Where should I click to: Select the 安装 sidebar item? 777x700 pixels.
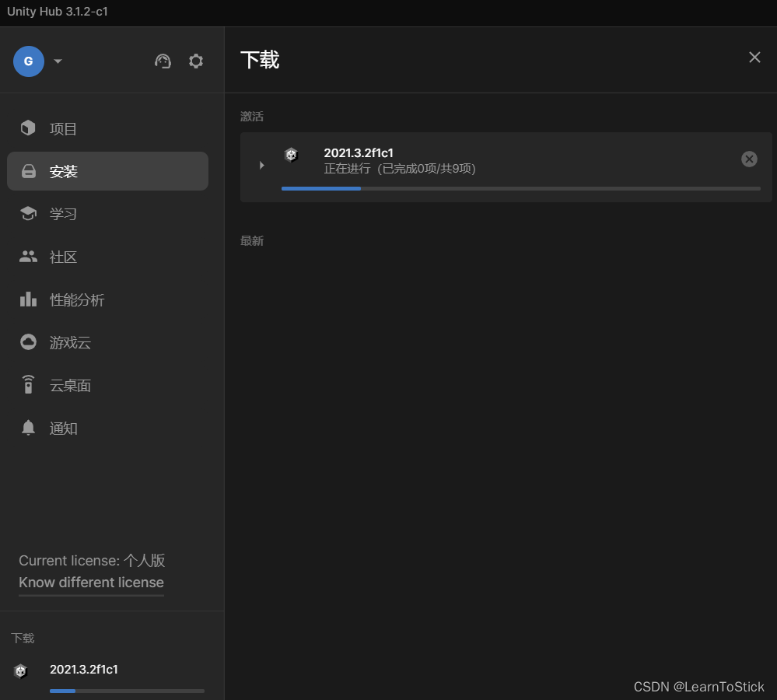coord(107,171)
